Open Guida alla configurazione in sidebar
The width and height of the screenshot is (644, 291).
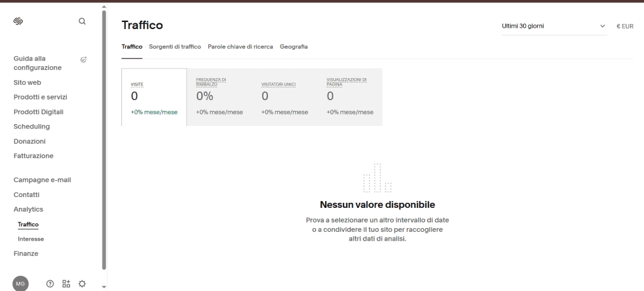(37, 63)
